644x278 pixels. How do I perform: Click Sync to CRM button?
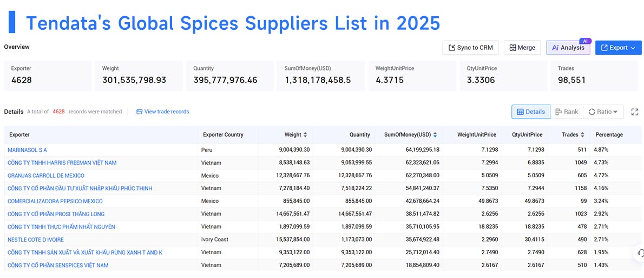click(x=470, y=48)
